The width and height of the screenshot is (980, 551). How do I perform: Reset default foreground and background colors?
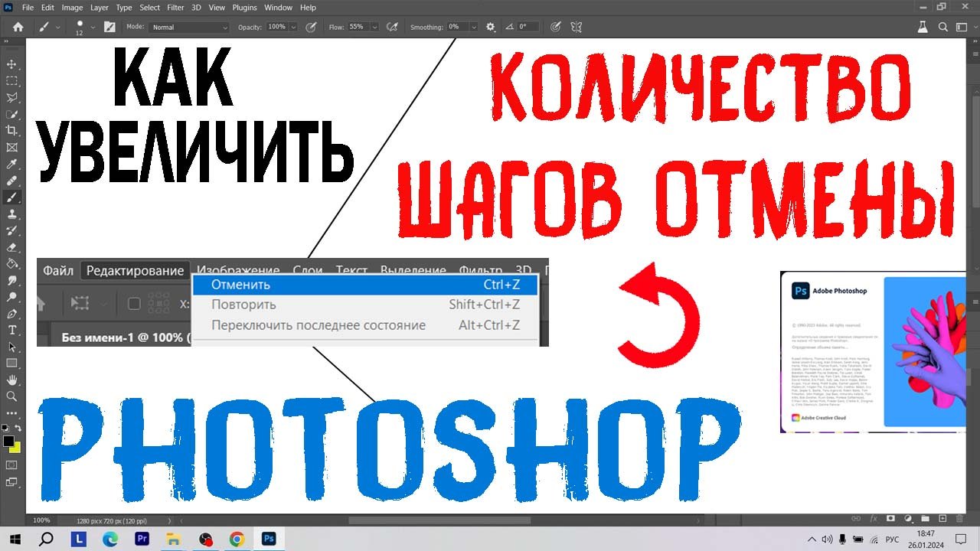click(x=5, y=429)
